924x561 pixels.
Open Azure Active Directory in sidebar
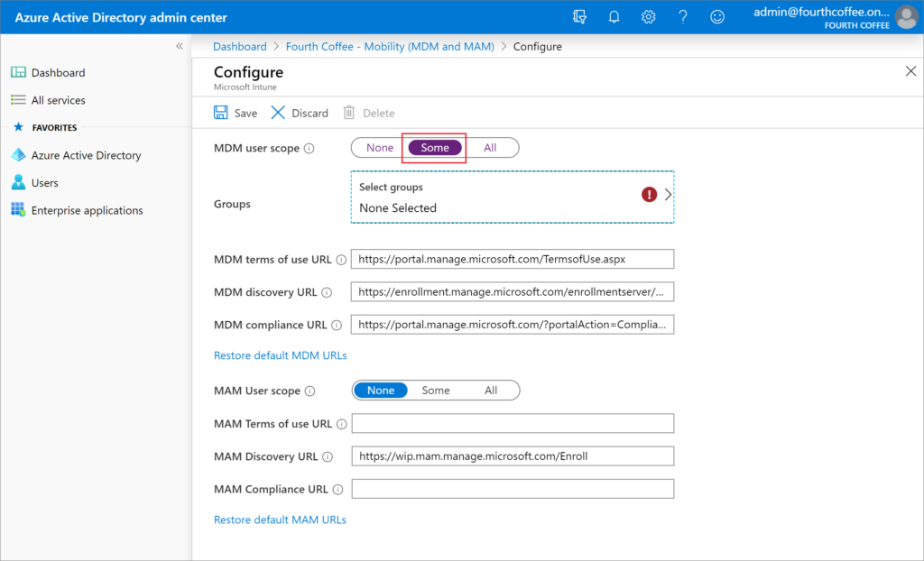pyautogui.click(x=86, y=155)
